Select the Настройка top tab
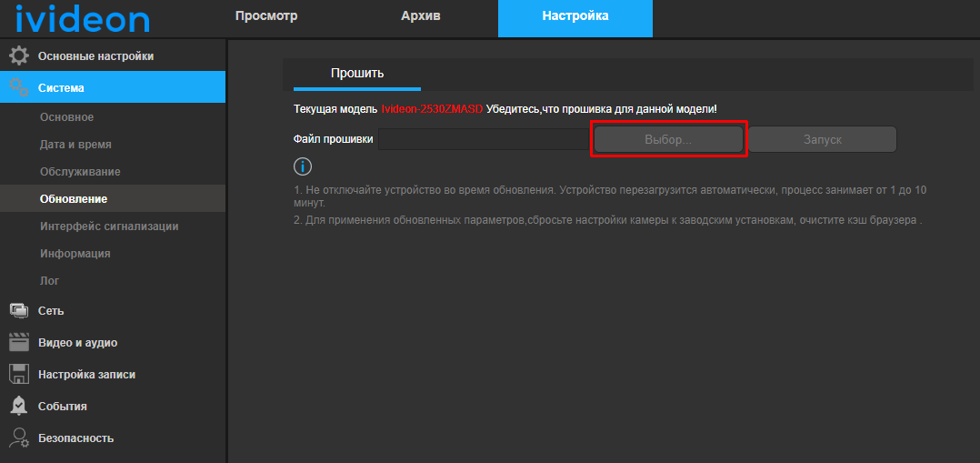The width and height of the screenshot is (980, 463). 575,18
